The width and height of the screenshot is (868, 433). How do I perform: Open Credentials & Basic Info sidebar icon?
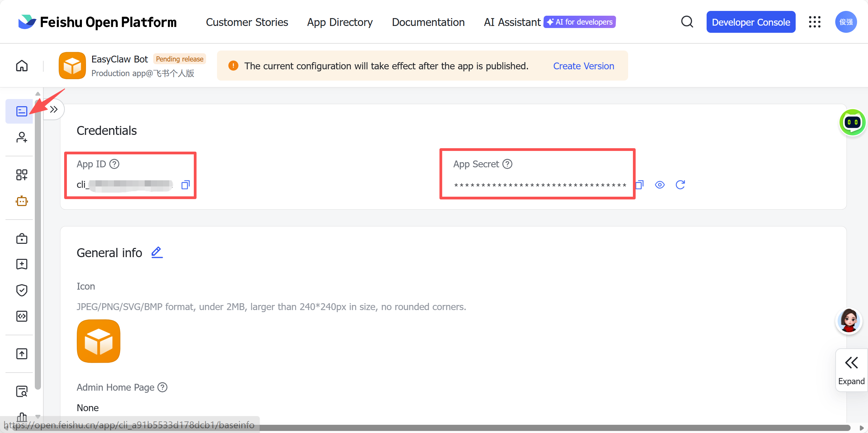[21, 111]
